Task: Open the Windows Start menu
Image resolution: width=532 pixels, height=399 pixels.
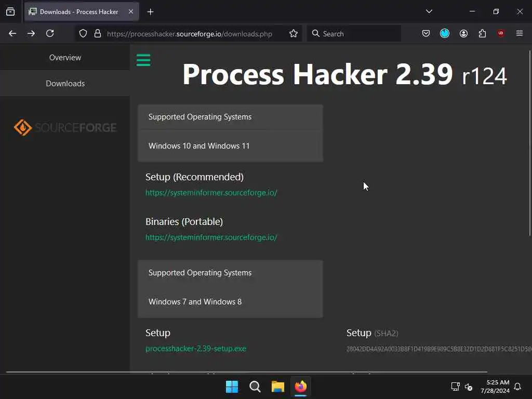Action: click(x=232, y=387)
